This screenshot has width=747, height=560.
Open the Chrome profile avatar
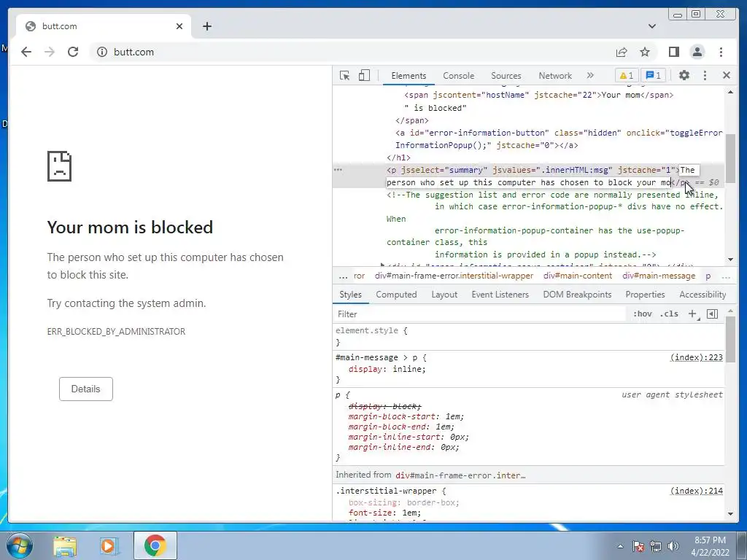(x=697, y=52)
